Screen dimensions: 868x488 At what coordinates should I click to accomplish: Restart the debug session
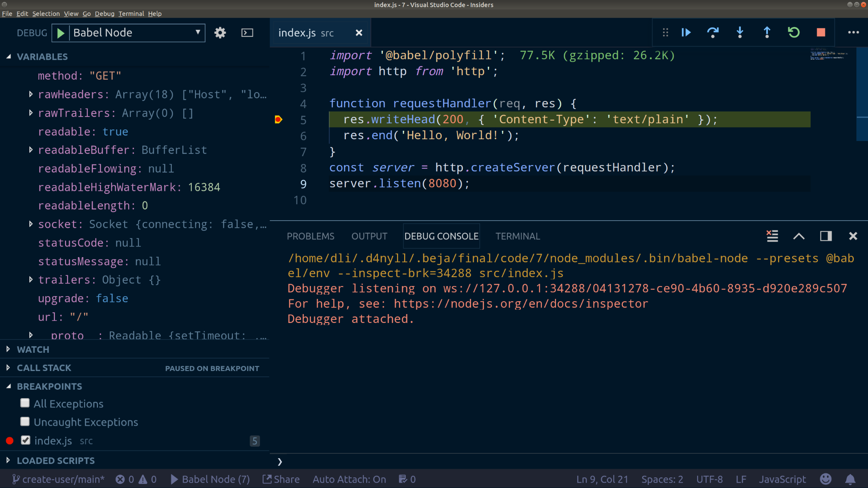[794, 32]
